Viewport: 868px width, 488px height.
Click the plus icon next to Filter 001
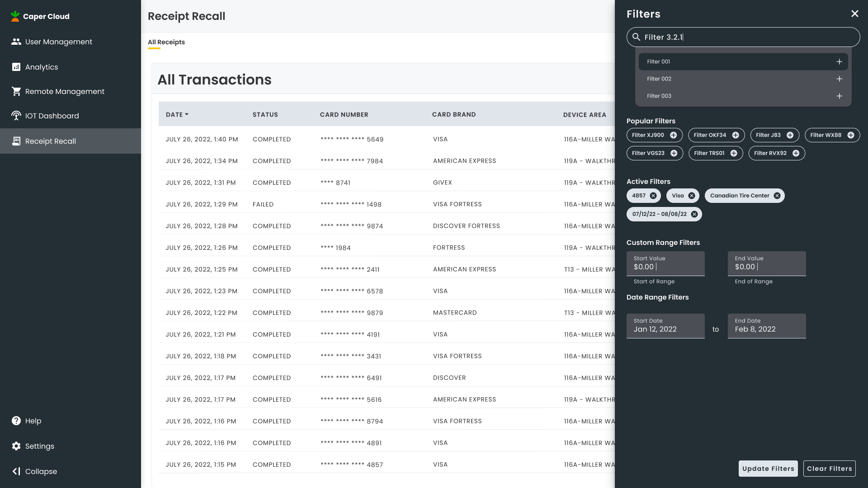click(x=839, y=62)
